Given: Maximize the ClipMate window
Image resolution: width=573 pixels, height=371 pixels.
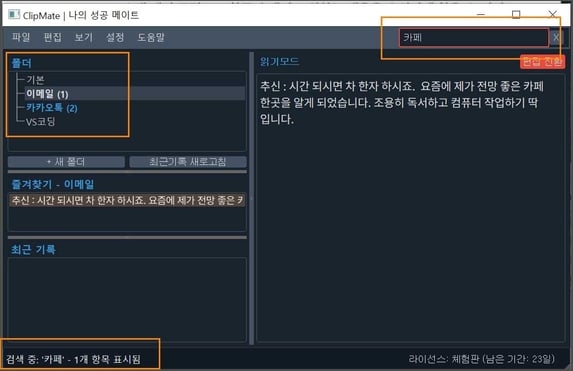Looking at the screenshot, I should pyautogui.click(x=516, y=14).
